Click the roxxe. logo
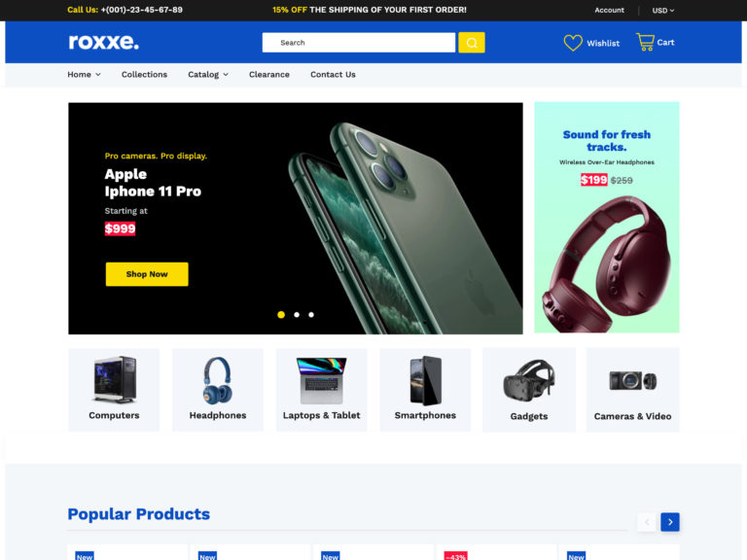Viewport: 747px width, 560px height. click(x=103, y=42)
